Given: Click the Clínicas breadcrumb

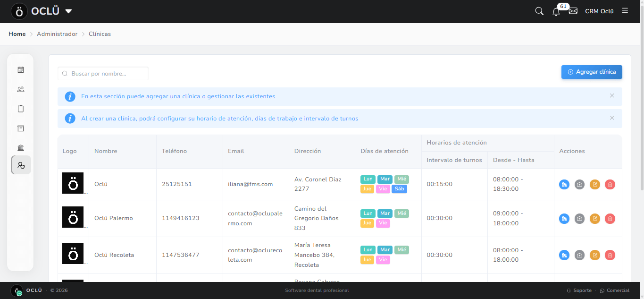Looking at the screenshot, I should click(x=100, y=34).
